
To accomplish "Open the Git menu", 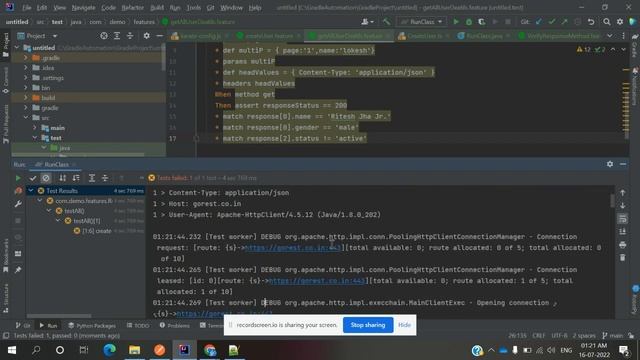I will (211, 7).
